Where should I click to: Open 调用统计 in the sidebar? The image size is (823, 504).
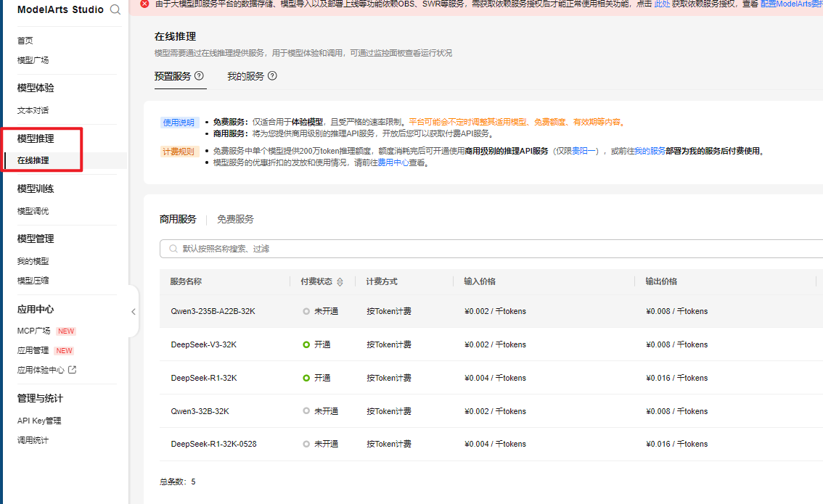pyautogui.click(x=33, y=440)
